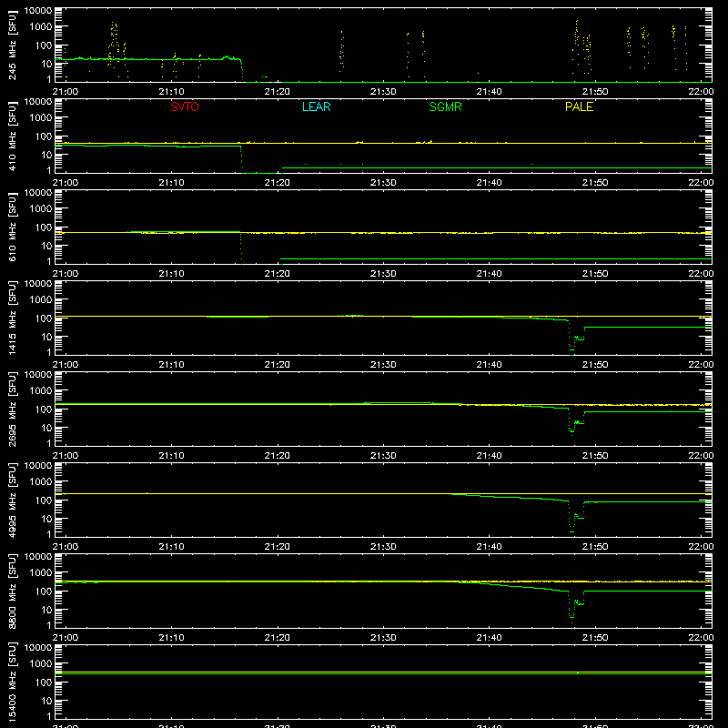The width and height of the screenshot is (728, 728).
Task: Click 21:00 tick under the 8800 MHz panel
Action: click(65, 638)
